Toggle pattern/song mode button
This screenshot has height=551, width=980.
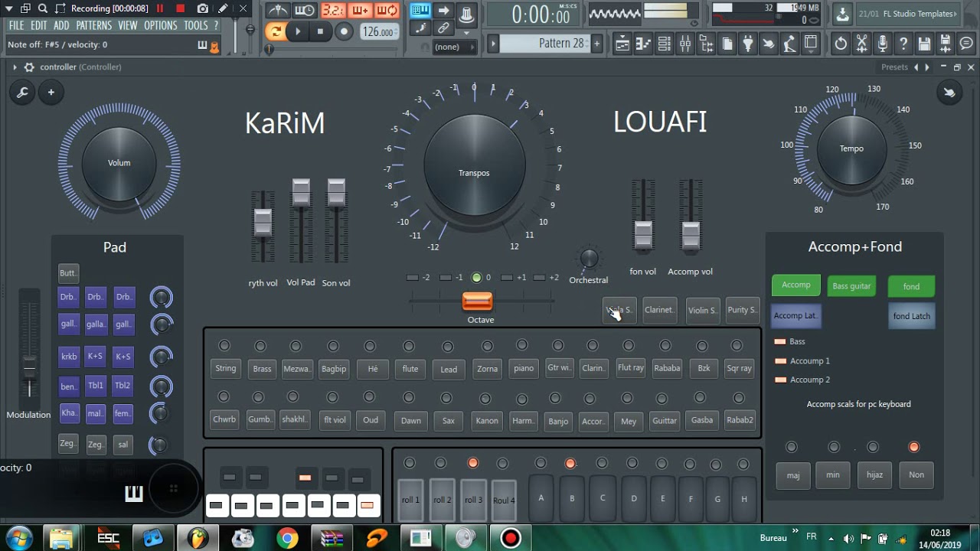275,31
